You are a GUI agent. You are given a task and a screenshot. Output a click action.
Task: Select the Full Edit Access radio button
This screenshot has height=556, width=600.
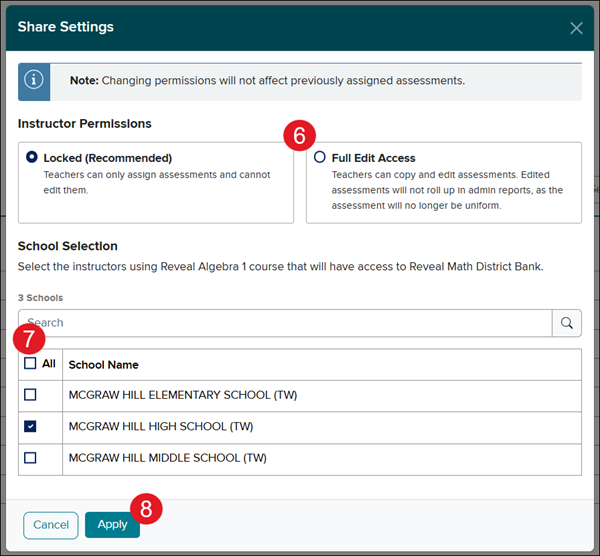[x=320, y=157]
